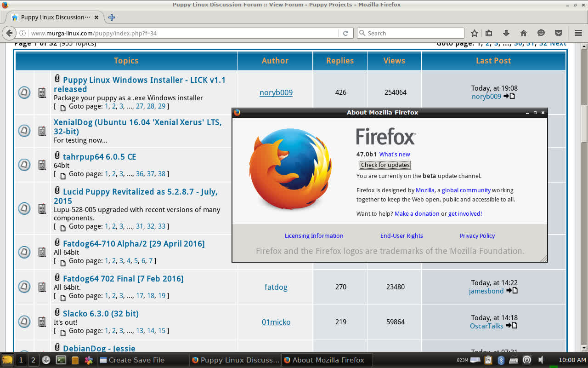
Task: Click the Next page link
Action: pyautogui.click(x=558, y=43)
